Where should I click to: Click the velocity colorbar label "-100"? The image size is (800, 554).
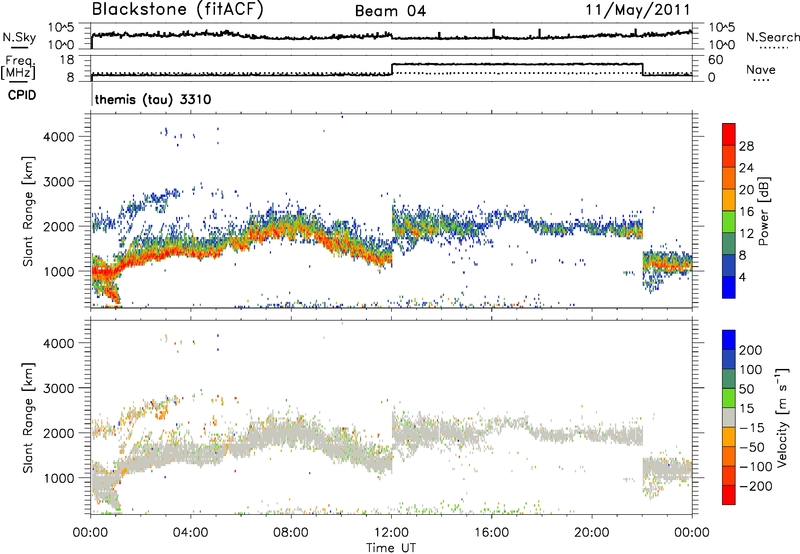tap(756, 467)
